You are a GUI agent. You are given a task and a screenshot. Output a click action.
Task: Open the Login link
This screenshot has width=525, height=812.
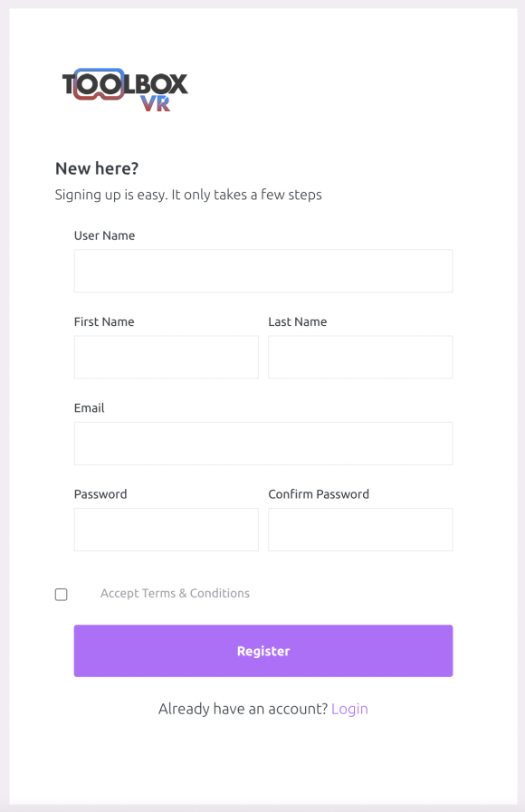click(349, 709)
